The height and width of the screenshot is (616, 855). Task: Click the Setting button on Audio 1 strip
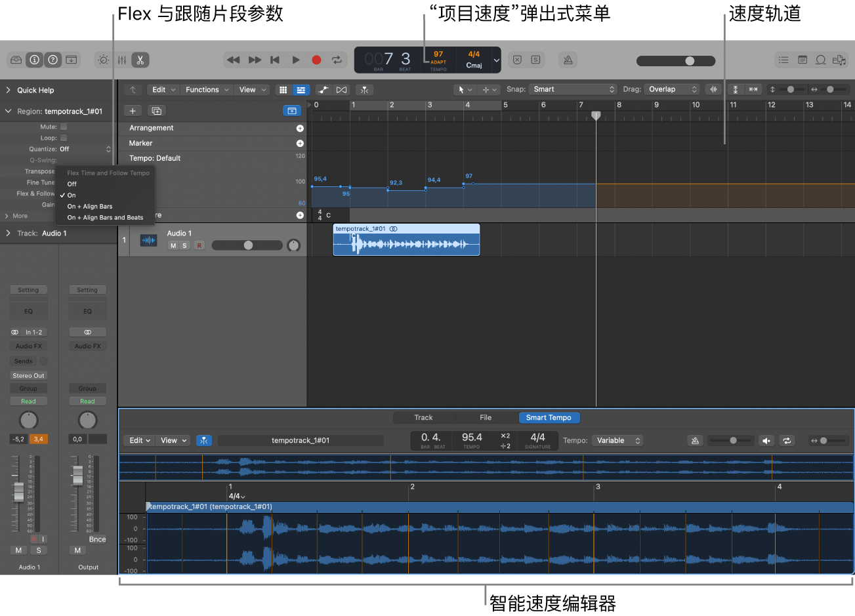(x=28, y=290)
